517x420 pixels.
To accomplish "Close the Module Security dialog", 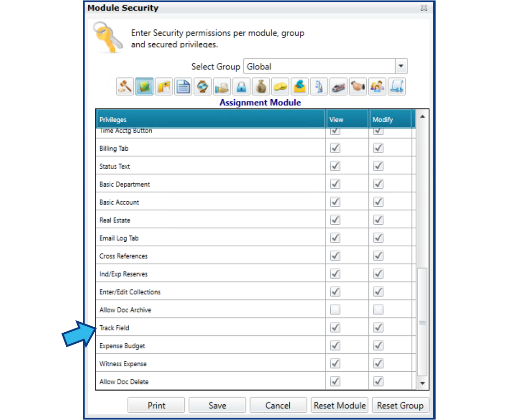I will (424, 8).
